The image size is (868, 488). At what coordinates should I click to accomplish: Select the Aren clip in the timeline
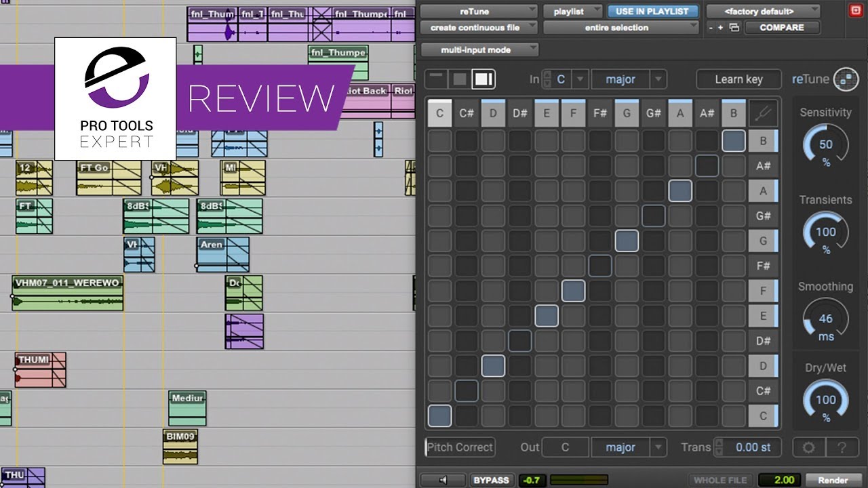[x=223, y=255]
